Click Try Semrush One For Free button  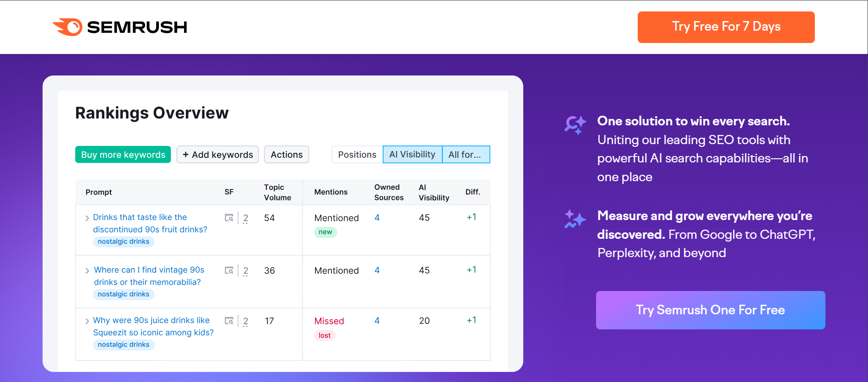pos(711,310)
